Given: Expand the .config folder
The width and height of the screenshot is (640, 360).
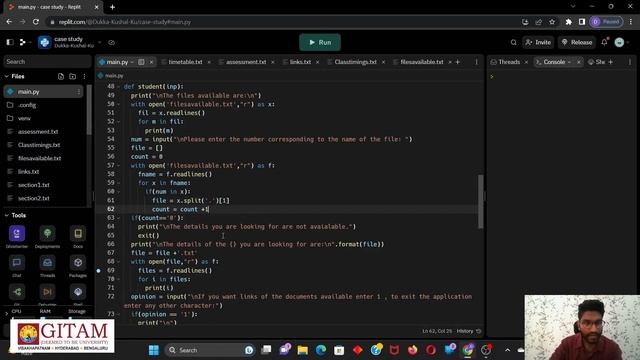Looking at the screenshot, I should (x=27, y=105).
